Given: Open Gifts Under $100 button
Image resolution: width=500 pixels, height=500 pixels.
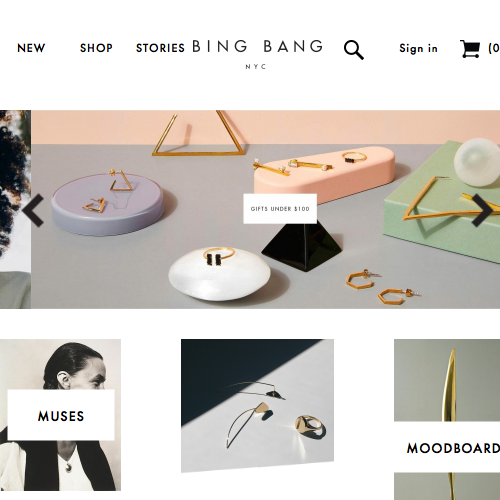Looking at the screenshot, I should point(280,209).
